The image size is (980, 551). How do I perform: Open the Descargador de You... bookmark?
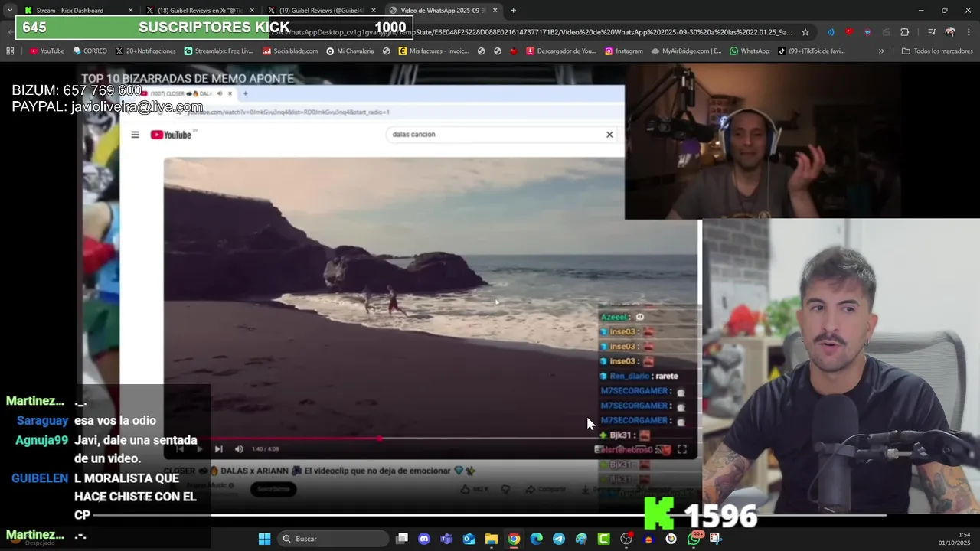tap(560, 51)
